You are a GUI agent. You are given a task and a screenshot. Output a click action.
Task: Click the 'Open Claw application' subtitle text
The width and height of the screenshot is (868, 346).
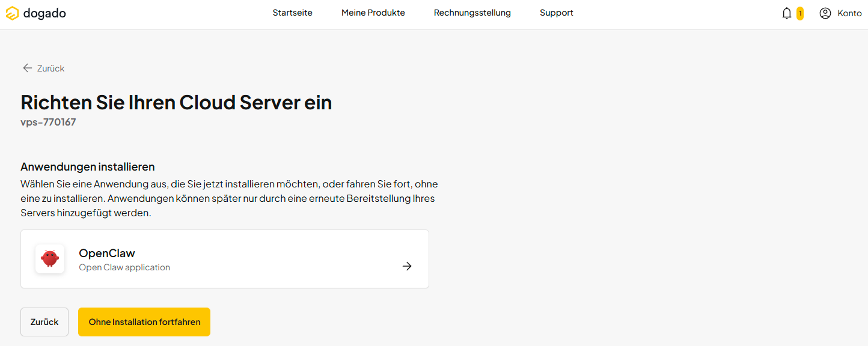(124, 267)
